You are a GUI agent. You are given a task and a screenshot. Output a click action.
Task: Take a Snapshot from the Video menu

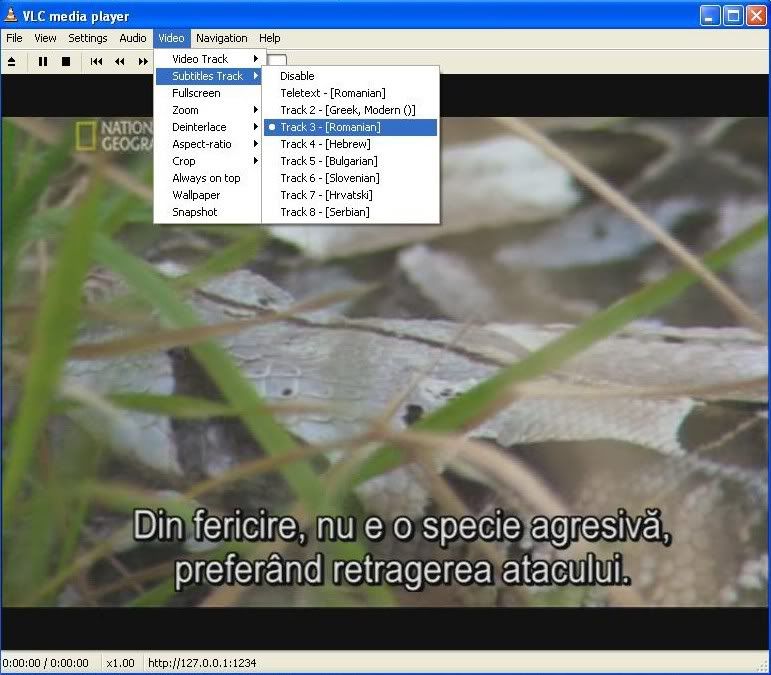tap(194, 212)
